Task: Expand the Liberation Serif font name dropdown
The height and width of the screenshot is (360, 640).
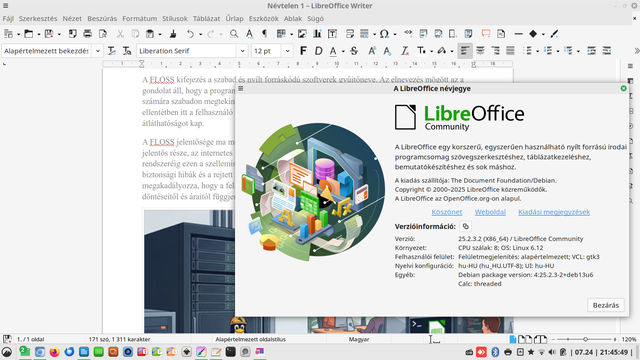Action: click(x=242, y=51)
